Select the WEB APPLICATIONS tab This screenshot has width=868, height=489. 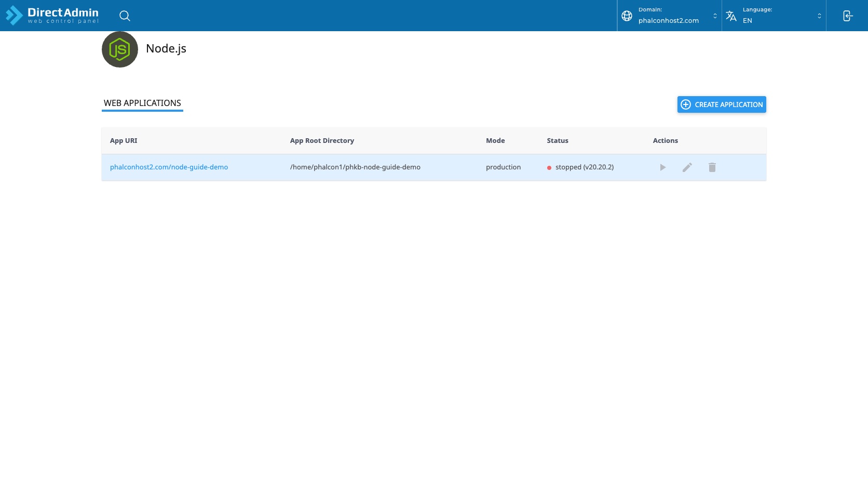(x=142, y=103)
